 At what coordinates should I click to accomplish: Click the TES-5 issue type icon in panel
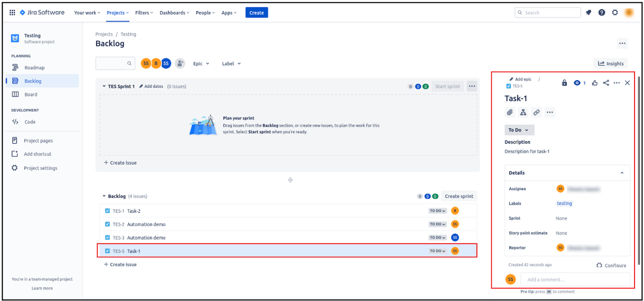click(x=508, y=86)
